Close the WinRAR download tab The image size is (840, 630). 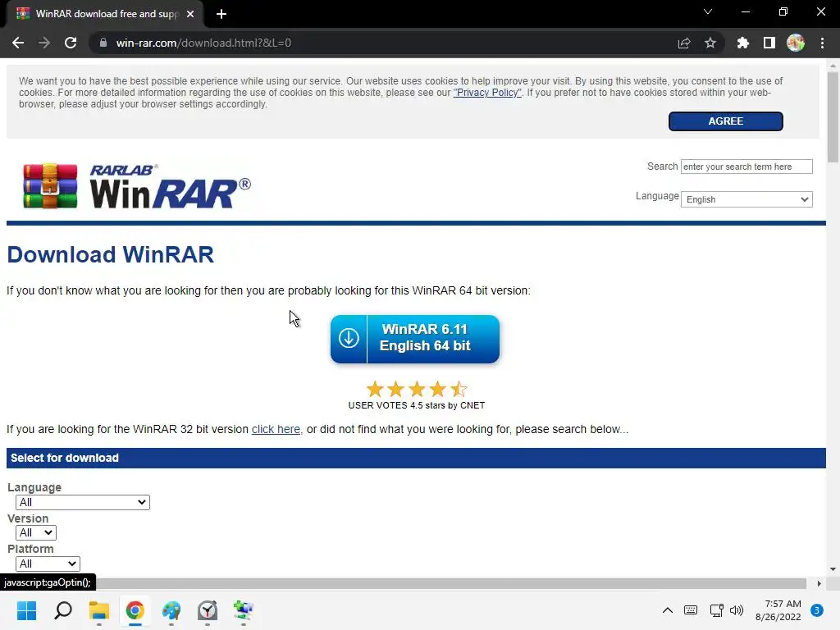[x=190, y=14]
